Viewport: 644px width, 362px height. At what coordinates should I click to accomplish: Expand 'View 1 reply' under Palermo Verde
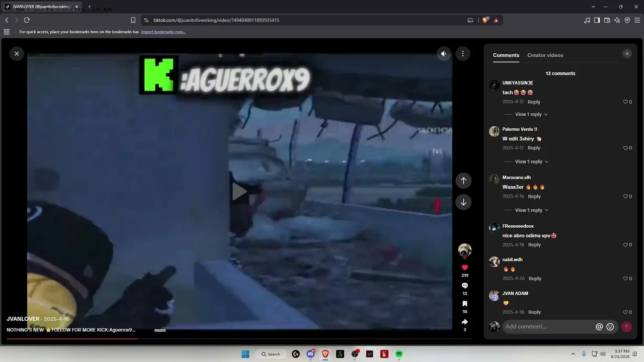point(531,161)
